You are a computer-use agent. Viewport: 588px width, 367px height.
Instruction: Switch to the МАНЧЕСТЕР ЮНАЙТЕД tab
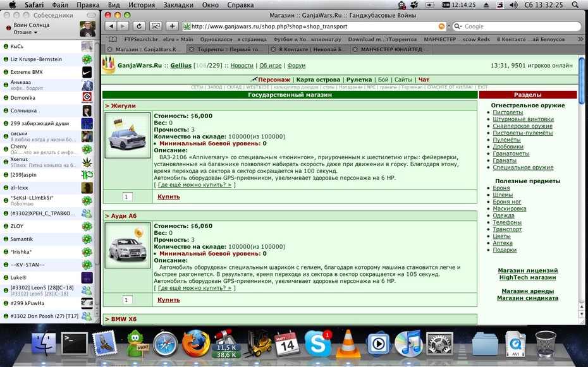pos(391,49)
